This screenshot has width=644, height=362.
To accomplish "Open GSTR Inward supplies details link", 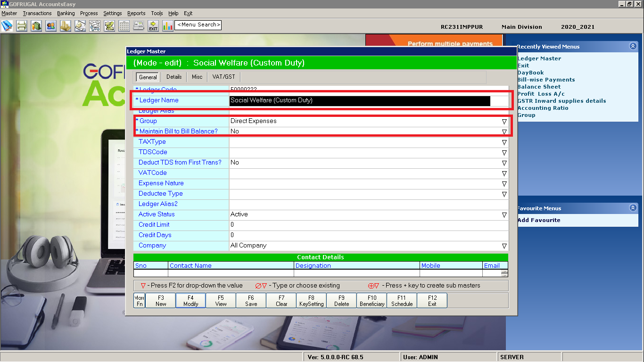I will [561, 101].
